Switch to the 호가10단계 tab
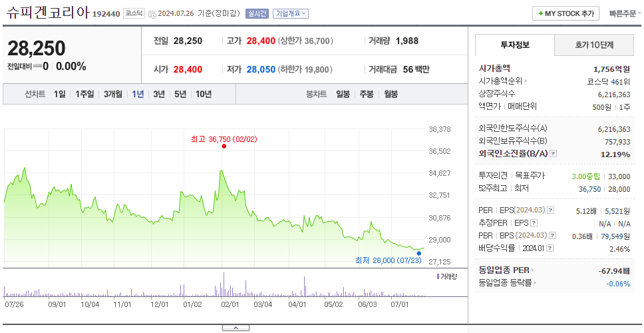The height and width of the screenshot is (333, 644). (x=594, y=45)
